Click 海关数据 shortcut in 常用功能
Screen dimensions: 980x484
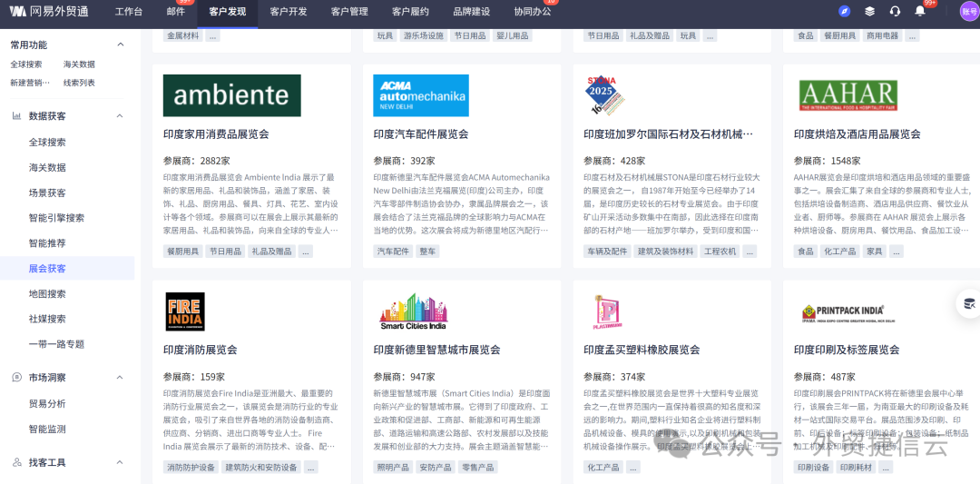tap(79, 64)
